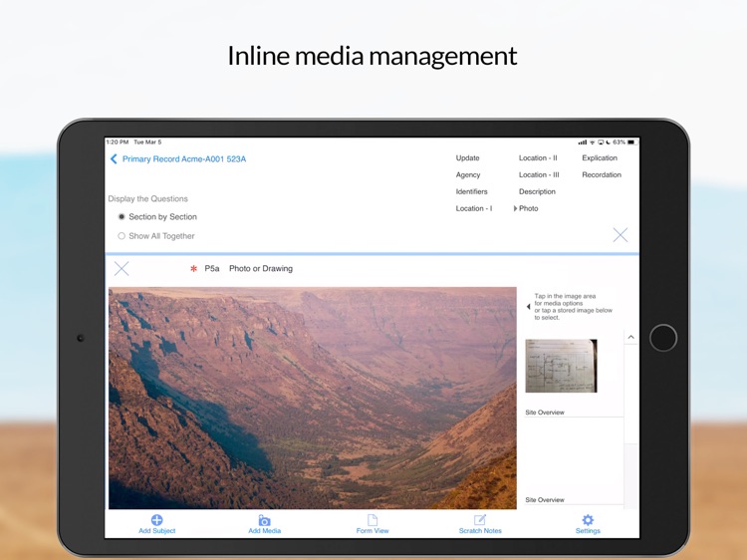Check the battery status icon
747x560 pixels.
tap(631, 142)
